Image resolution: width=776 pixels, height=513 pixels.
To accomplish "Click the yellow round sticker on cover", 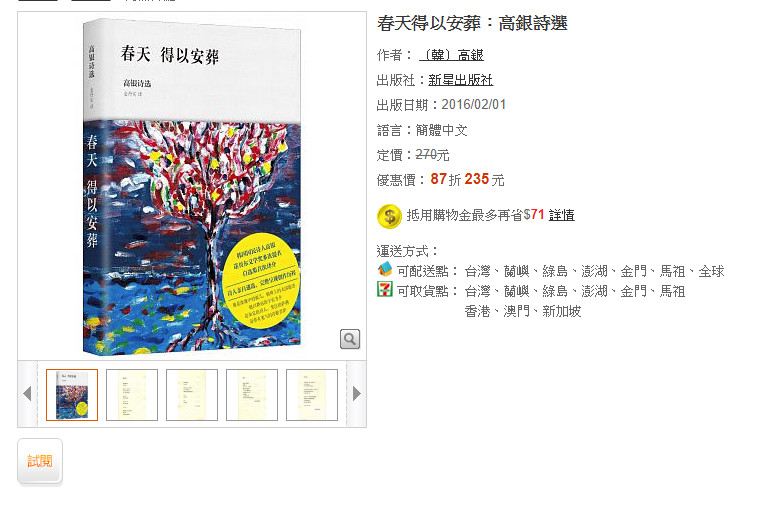I will (x=261, y=280).
